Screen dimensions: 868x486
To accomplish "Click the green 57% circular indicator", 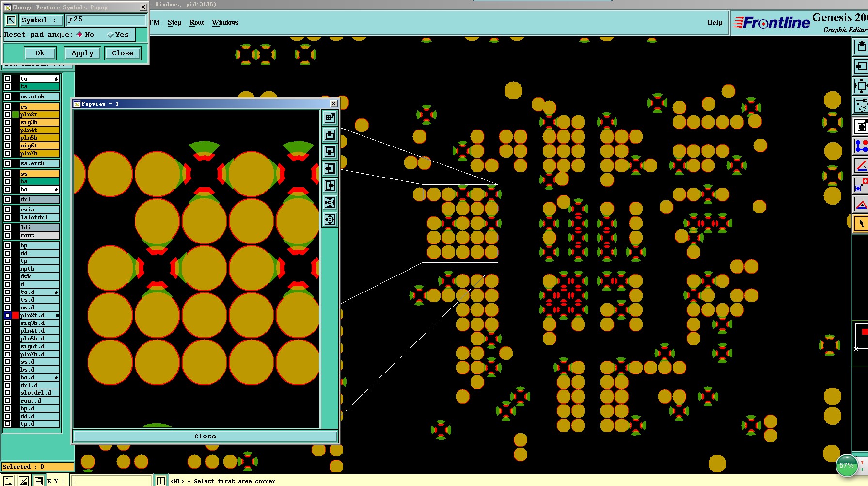I will click(x=847, y=465).
